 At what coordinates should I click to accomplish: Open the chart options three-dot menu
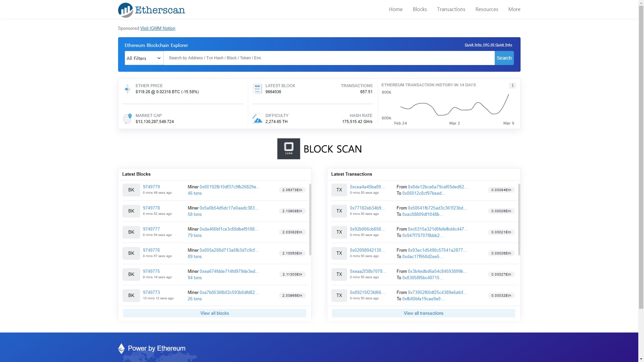tap(512, 85)
